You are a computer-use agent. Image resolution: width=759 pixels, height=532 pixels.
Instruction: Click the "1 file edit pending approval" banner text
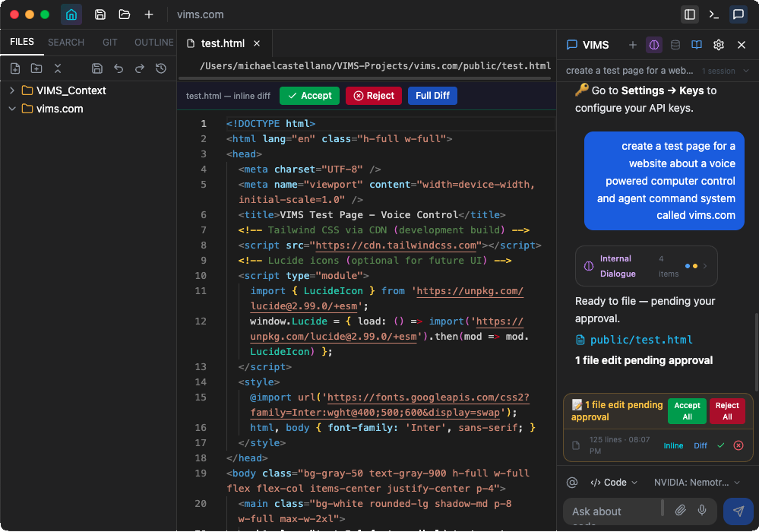pyautogui.click(x=617, y=411)
